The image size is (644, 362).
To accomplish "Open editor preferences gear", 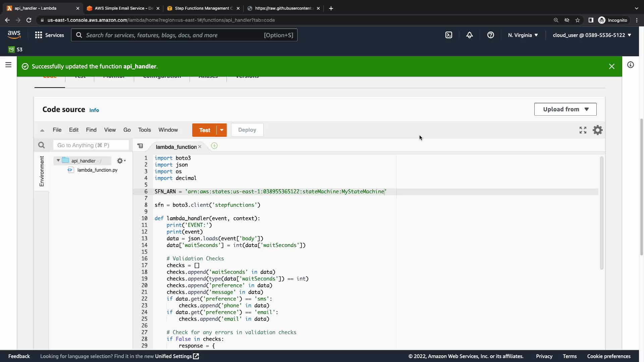I will coord(597,130).
